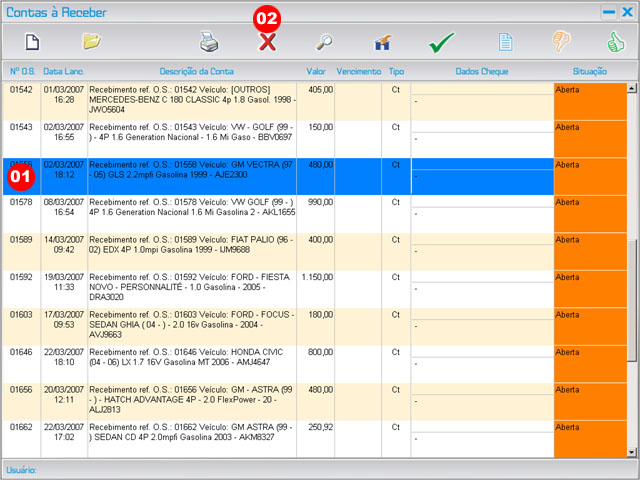
Task: Click the blue lined document icon
Action: (x=506, y=42)
